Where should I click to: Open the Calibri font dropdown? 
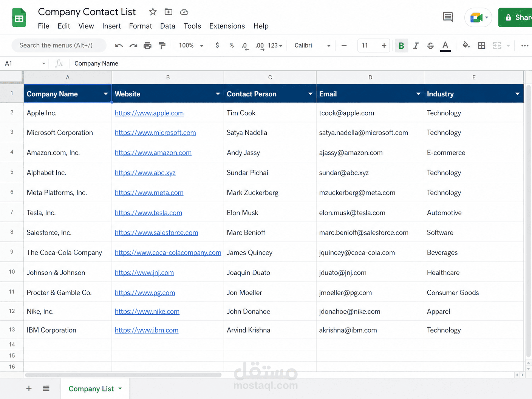(312, 45)
